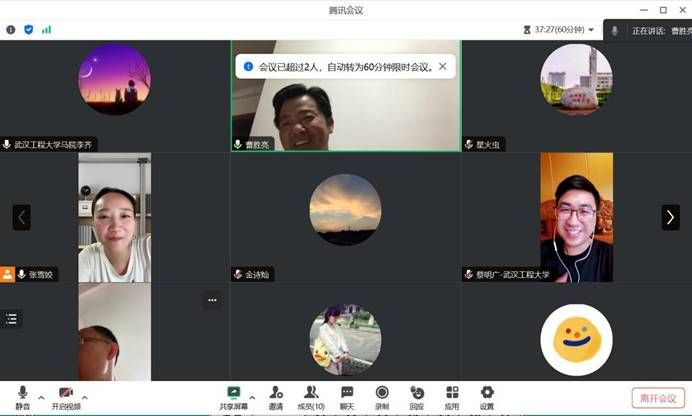692x416 pixels.
Task: Start recording the meeting
Action: (382, 394)
